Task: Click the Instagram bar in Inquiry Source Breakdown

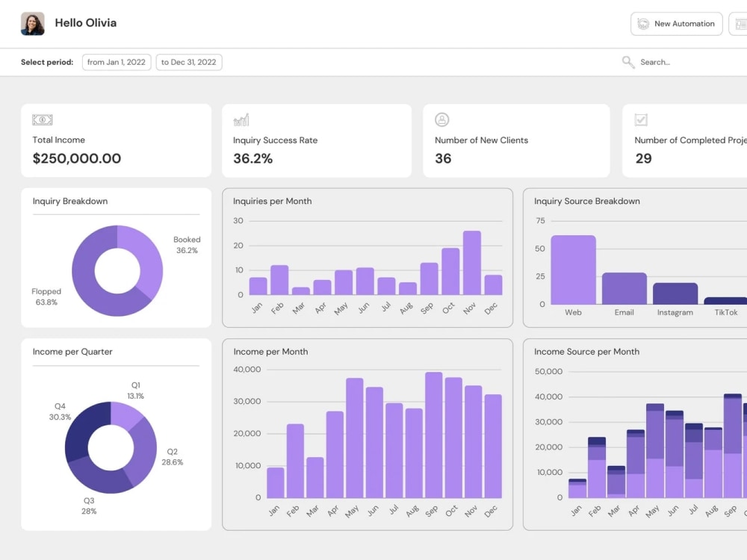Action: click(x=675, y=293)
